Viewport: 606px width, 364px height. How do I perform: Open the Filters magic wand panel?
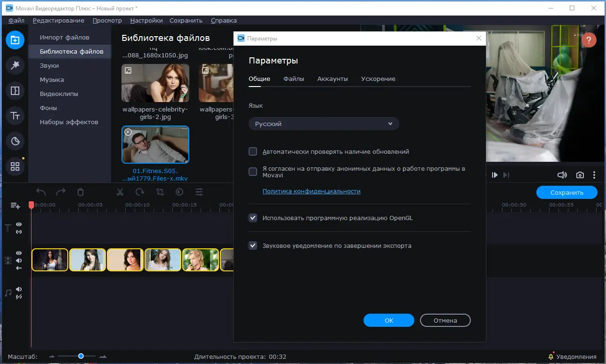(15, 65)
